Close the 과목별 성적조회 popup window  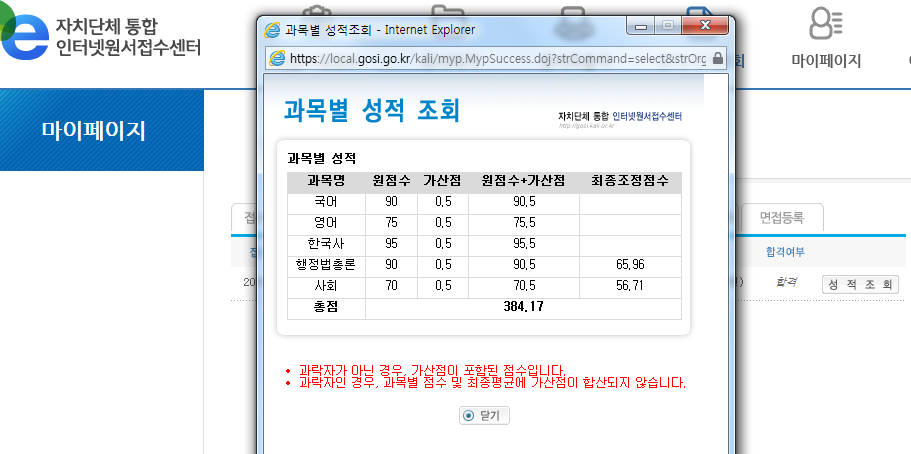tap(705, 26)
